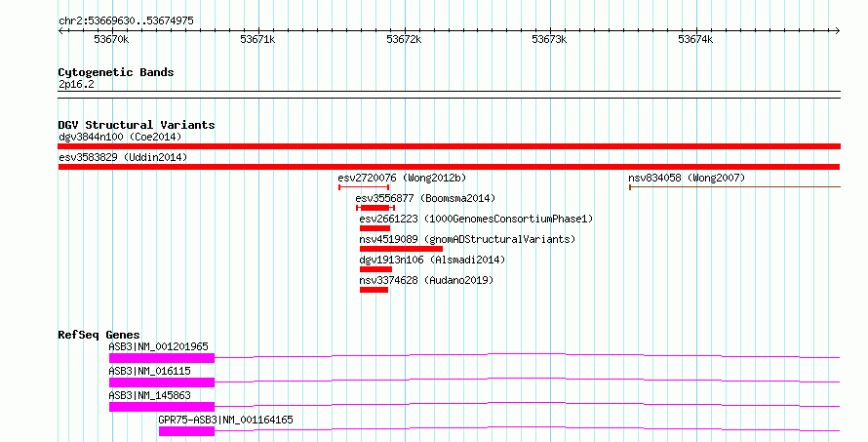Open variant label esv2661223 (1000GenomesConsortiumPhase1)
This screenshot has width=868, height=442.
tap(476, 219)
